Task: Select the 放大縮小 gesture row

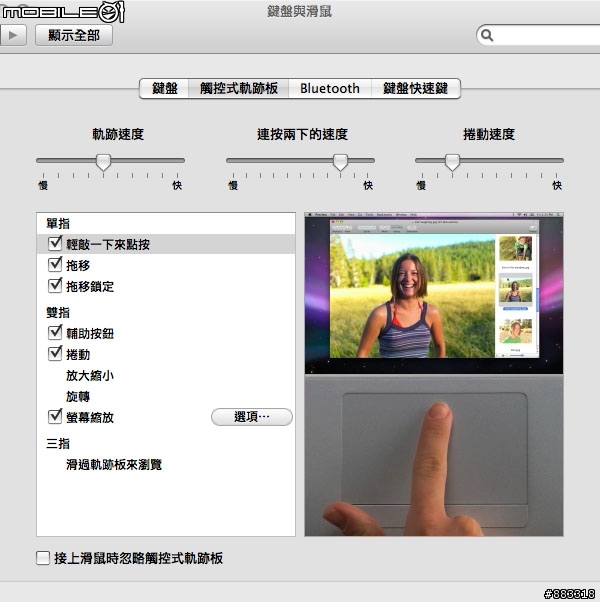Action: tap(166, 375)
